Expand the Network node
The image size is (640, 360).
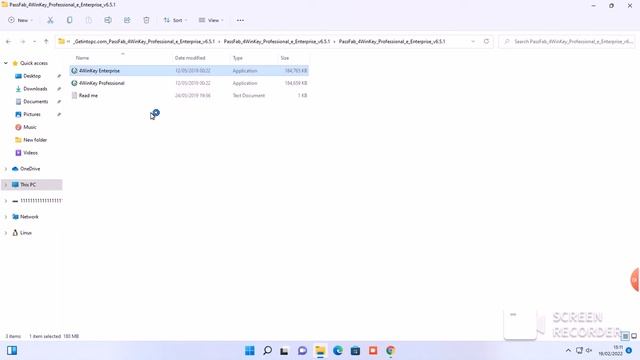[x=6, y=217]
